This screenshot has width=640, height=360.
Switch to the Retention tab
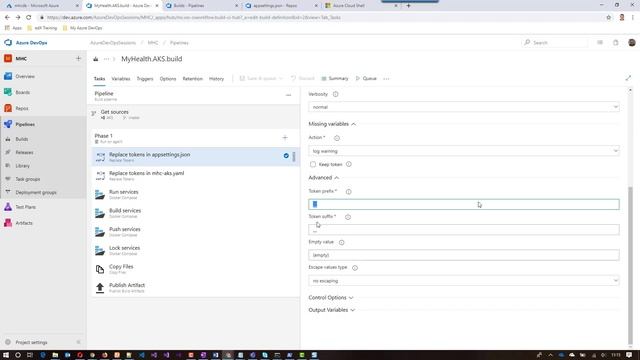192,78
